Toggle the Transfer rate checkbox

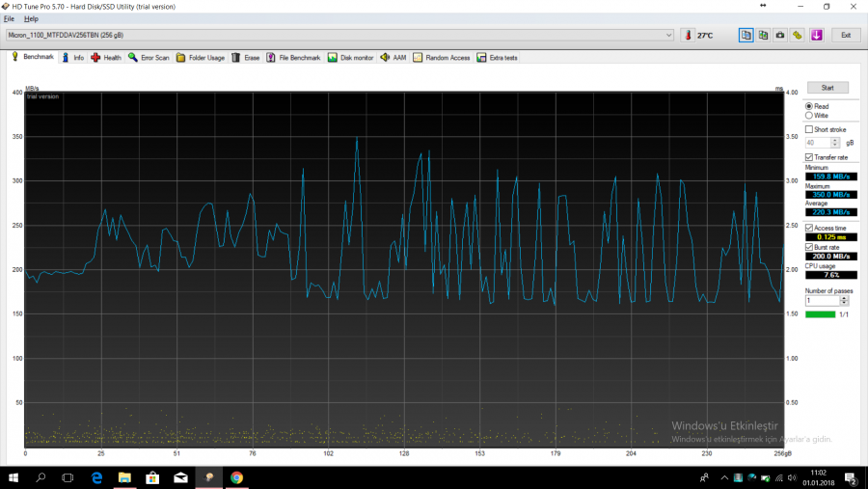(809, 157)
